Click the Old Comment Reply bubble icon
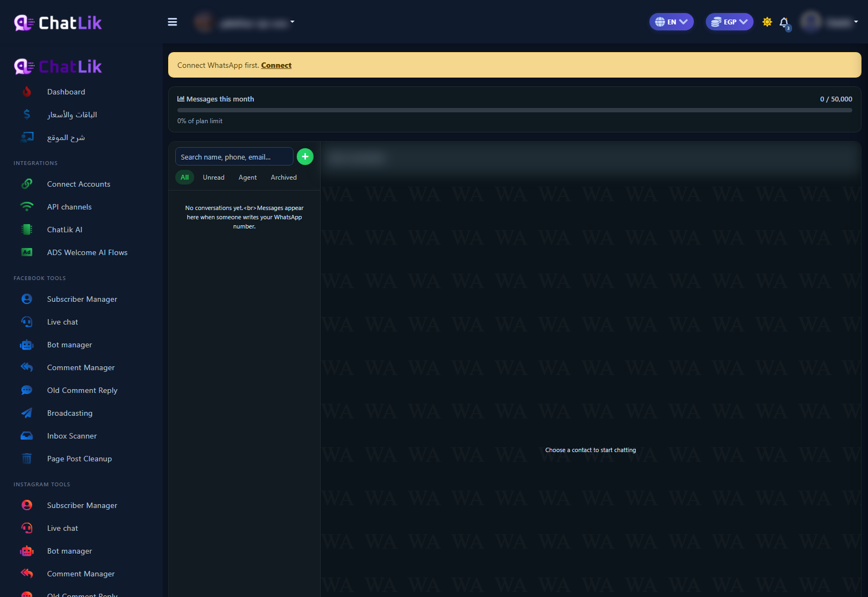Image resolution: width=868 pixels, height=597 pixels. click(x=27, y=390)
